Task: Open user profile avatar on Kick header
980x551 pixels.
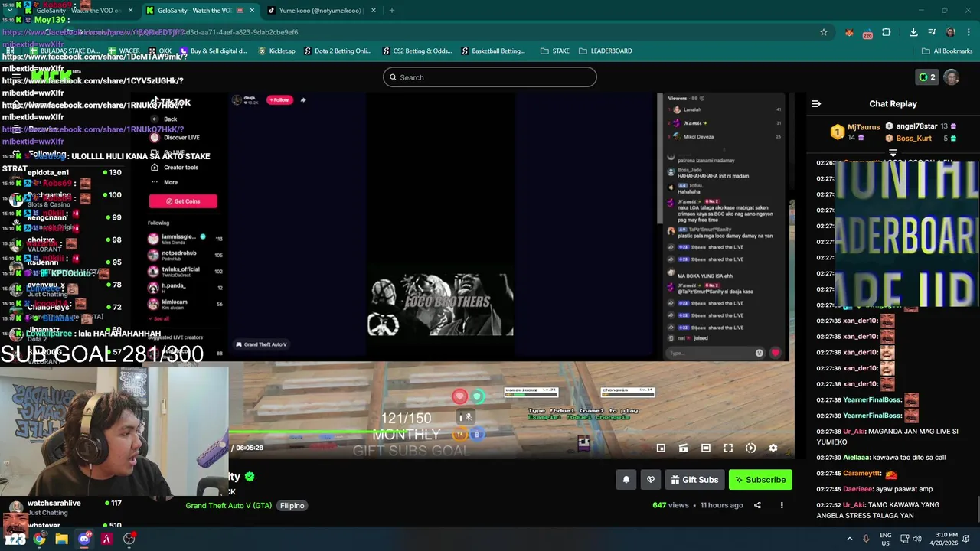Action: tap(951, 77)
